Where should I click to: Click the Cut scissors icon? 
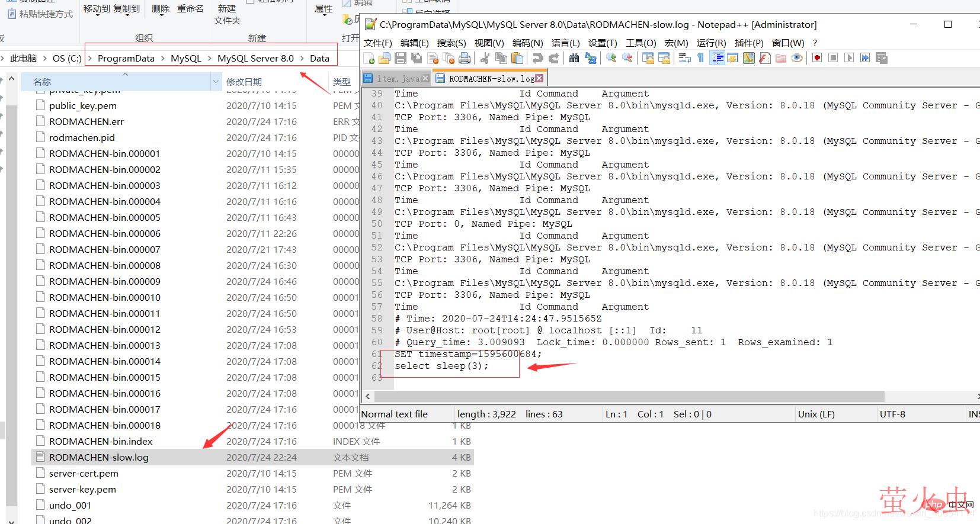485,58
